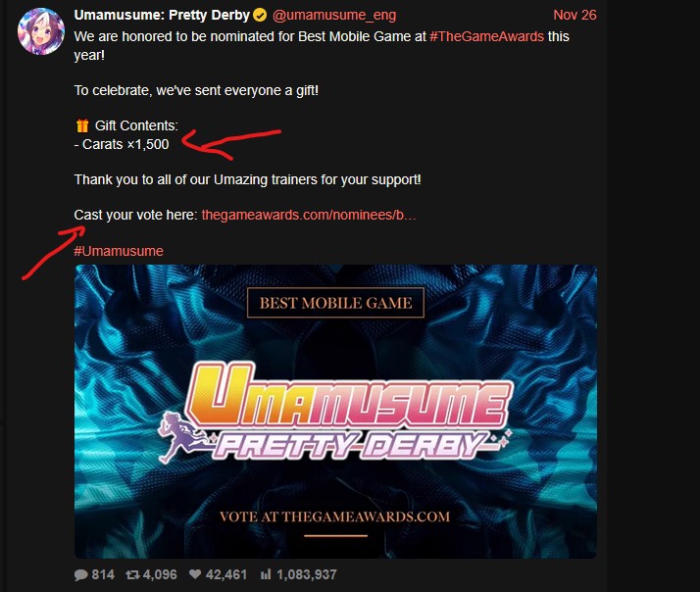Click the verified checkmark badge
700x592 pixels.
click(x=260, y=15)
